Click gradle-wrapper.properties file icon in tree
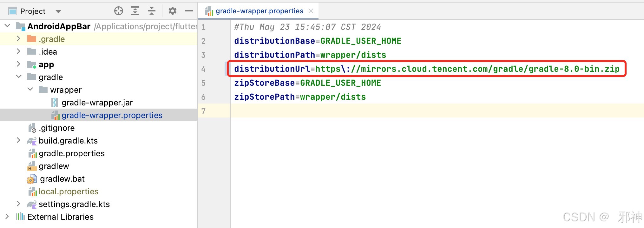The height and width of the screenshot is (228, 644). coord(56,115)
